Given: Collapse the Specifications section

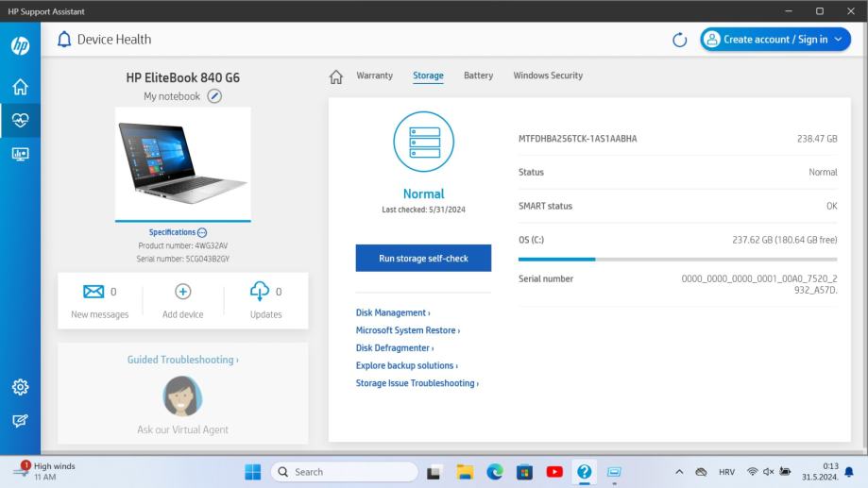Looking at the screenshot, I should (x=202, y=232).
